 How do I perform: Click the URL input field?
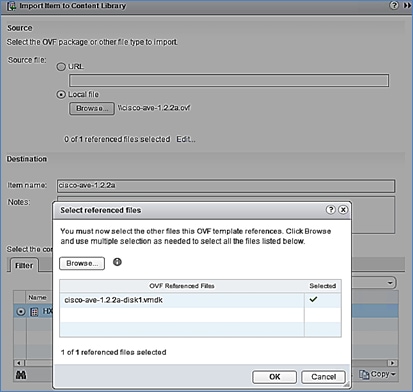[x=229, y=80]
